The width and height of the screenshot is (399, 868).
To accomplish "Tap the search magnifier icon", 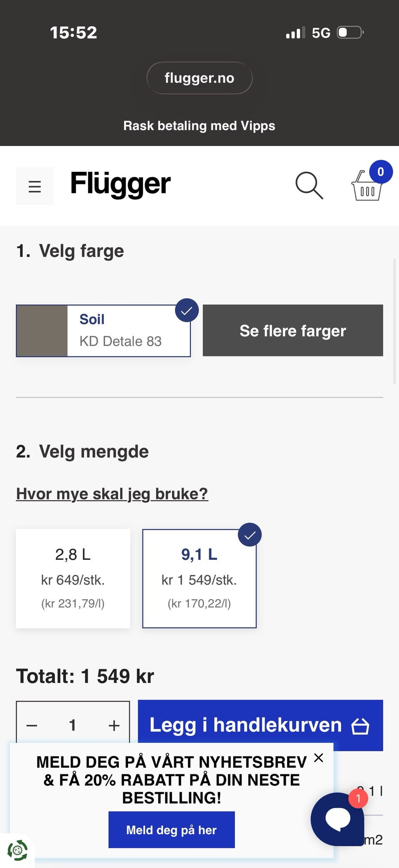I will [309, 185].
